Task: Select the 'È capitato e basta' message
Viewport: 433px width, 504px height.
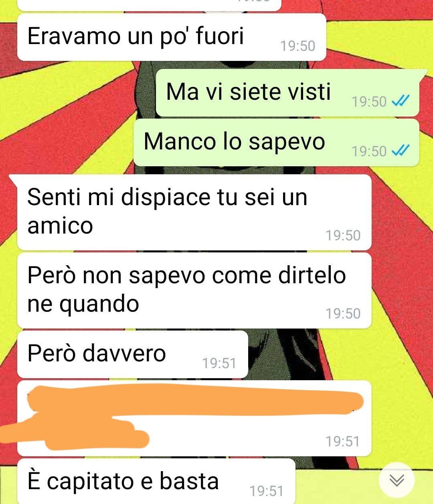Action: pyautogui.click(x=156, y=481)
